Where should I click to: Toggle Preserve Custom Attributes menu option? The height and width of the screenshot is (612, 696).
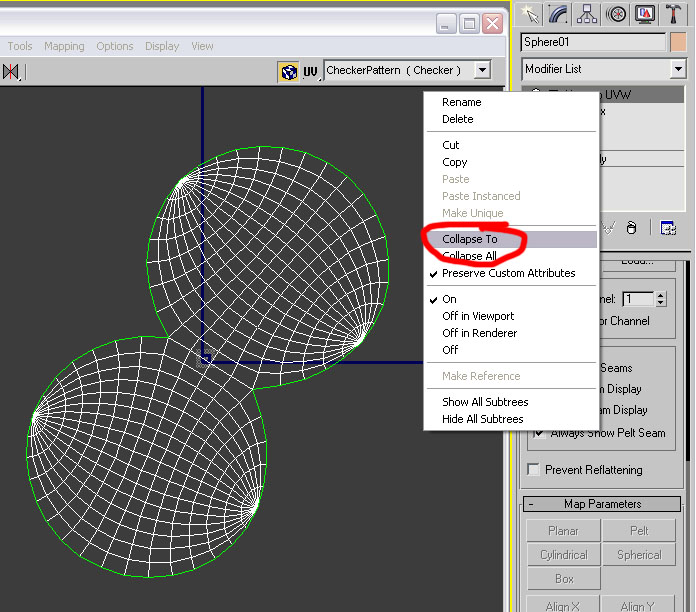510,273
